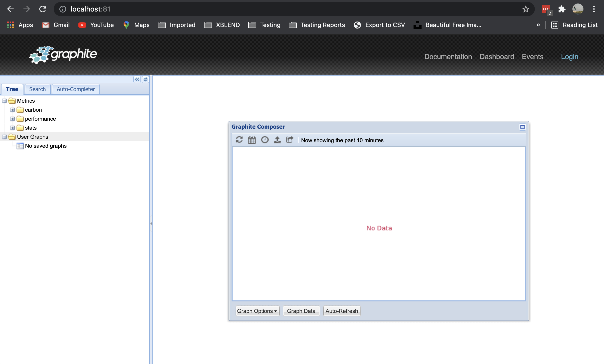This screenshot has height=364, width=604.
Task: View site information icon in address bar
Action: pyautogui.click(x=63, y=9)
